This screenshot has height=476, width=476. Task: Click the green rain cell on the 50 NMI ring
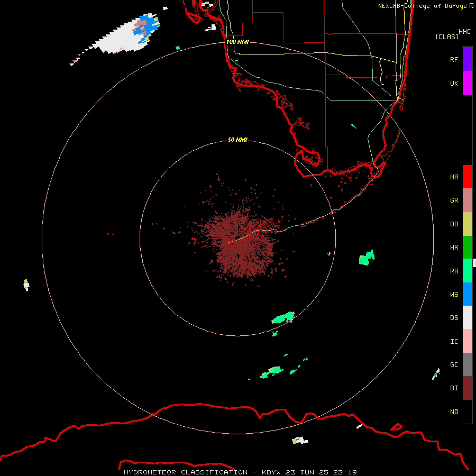pos(283,318)
